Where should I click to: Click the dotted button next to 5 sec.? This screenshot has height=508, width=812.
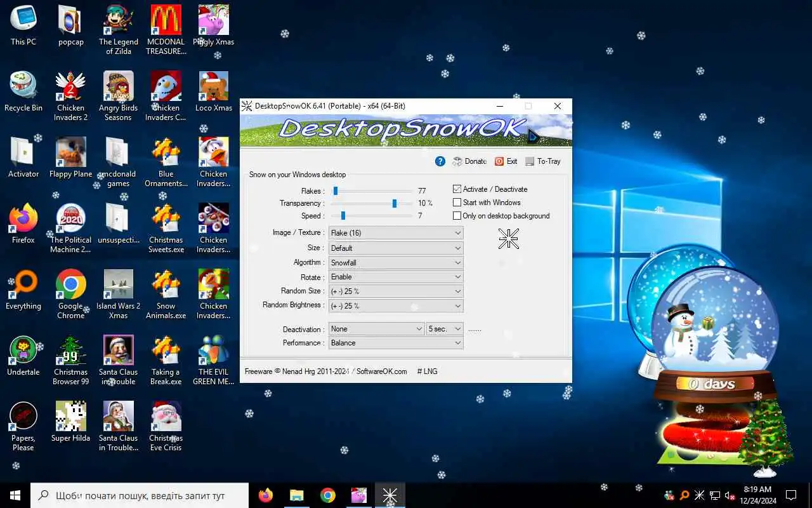475,330
